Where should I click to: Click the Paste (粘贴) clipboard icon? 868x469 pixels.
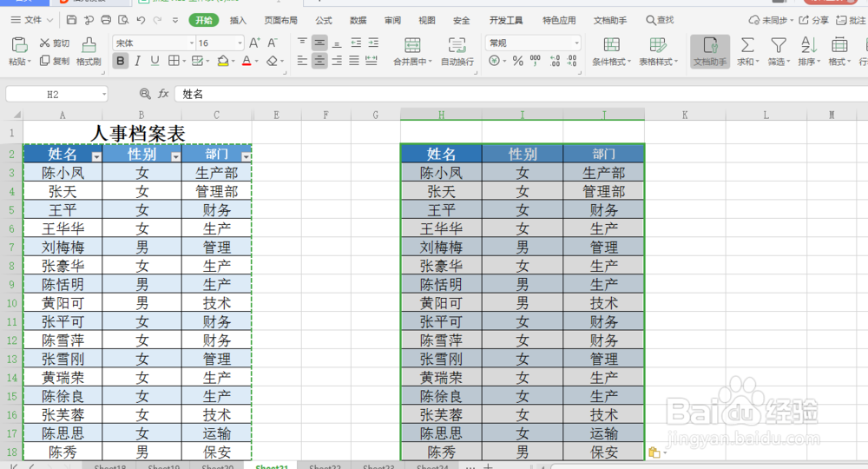(x=19, y=45)
